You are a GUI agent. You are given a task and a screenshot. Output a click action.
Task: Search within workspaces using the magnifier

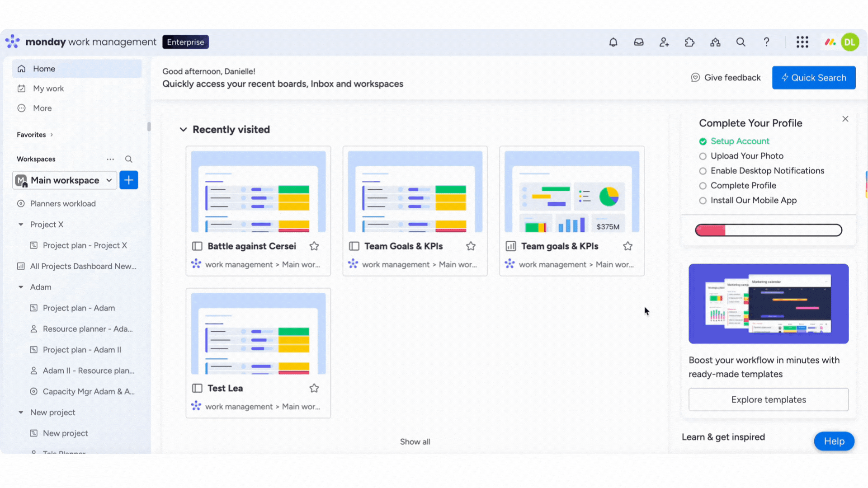129,159
